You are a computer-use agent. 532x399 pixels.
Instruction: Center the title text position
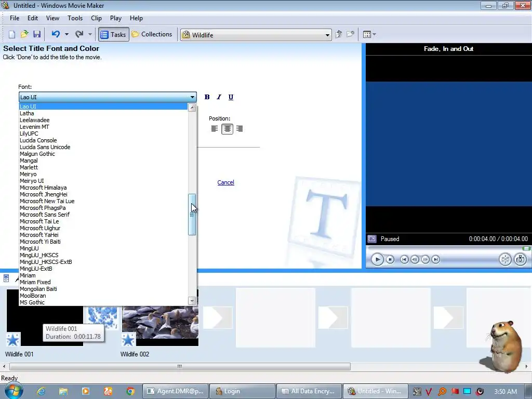(x=227, y=129)
